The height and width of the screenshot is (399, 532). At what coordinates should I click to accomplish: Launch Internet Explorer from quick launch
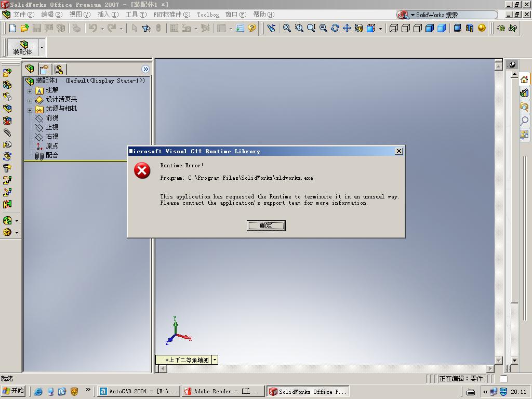38,392
